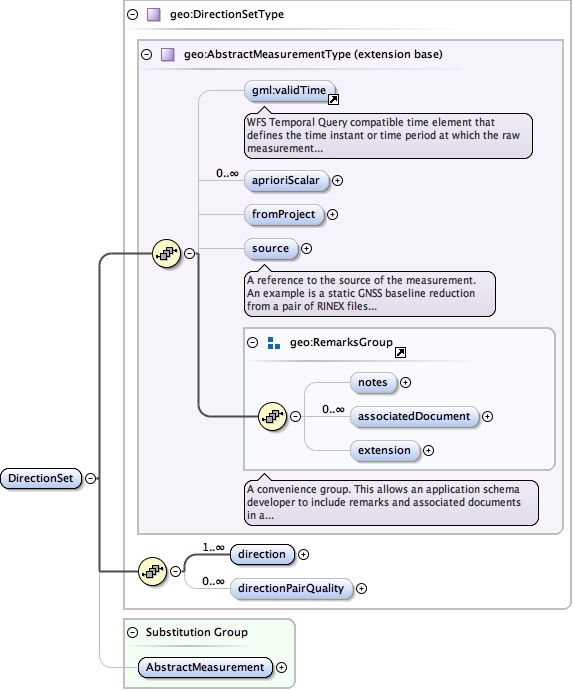
Task: Click the geo:DirectionSetType complex type square icon
Action: tap(154, 15)
